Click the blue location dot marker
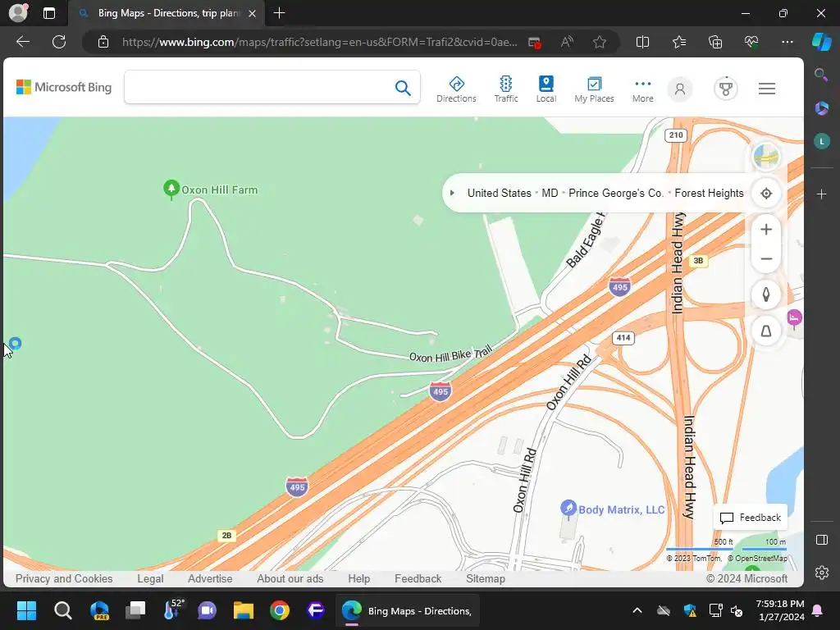 15,344
